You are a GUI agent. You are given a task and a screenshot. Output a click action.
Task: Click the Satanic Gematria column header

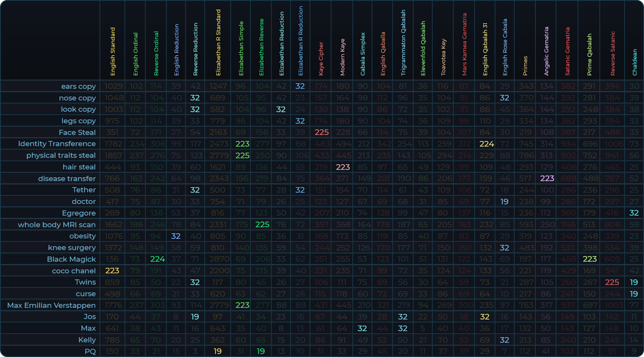[568, 51]
